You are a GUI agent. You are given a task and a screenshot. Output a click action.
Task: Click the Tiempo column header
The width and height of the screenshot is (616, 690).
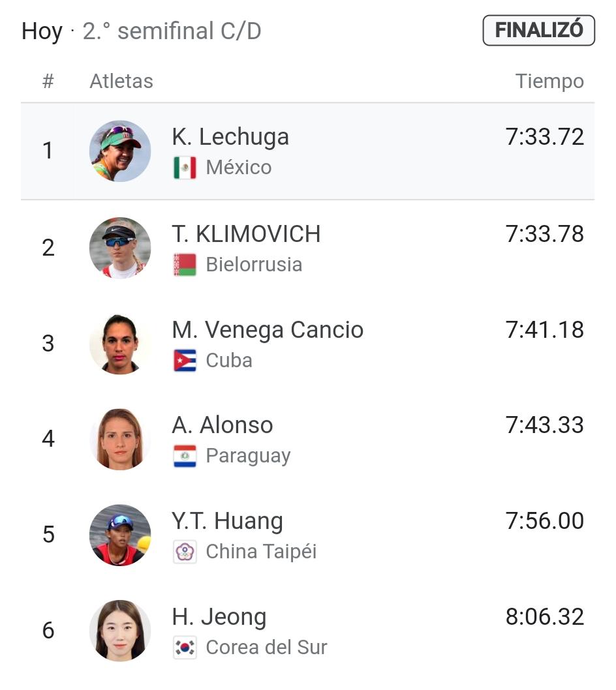(549, 82)
